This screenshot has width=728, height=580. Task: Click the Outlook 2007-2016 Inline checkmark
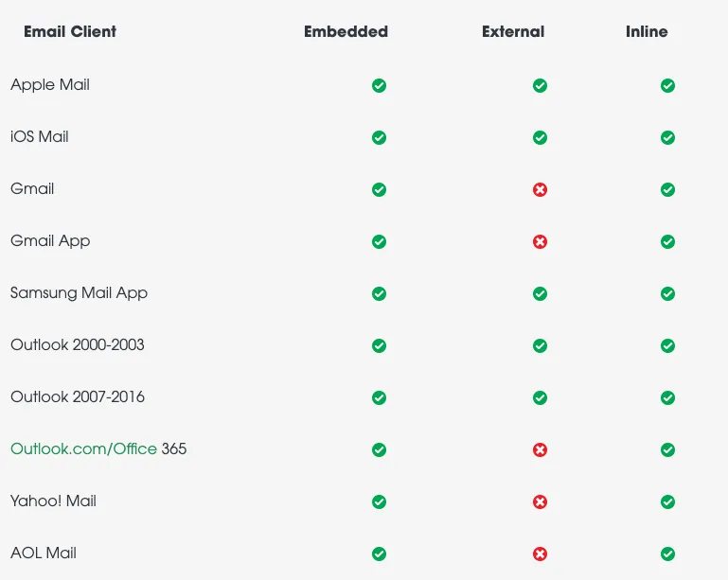[x=667, y=398]
